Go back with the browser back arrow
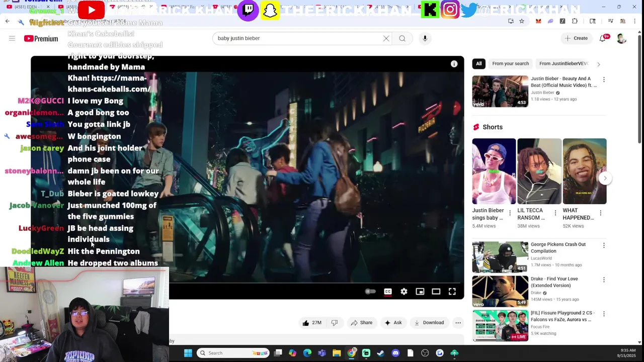The height and width of the screenshot is (362, 644). (7, 21)
